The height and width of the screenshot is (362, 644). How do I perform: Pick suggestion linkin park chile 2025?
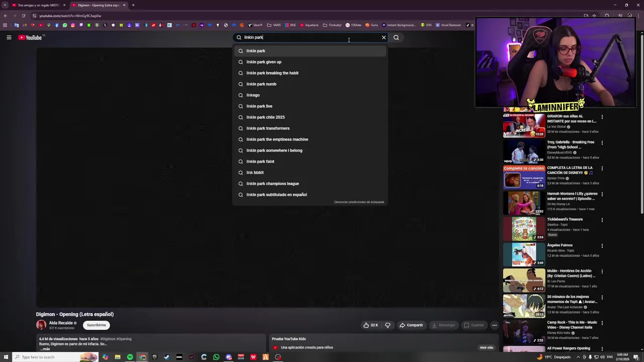(x=309, y=117)
